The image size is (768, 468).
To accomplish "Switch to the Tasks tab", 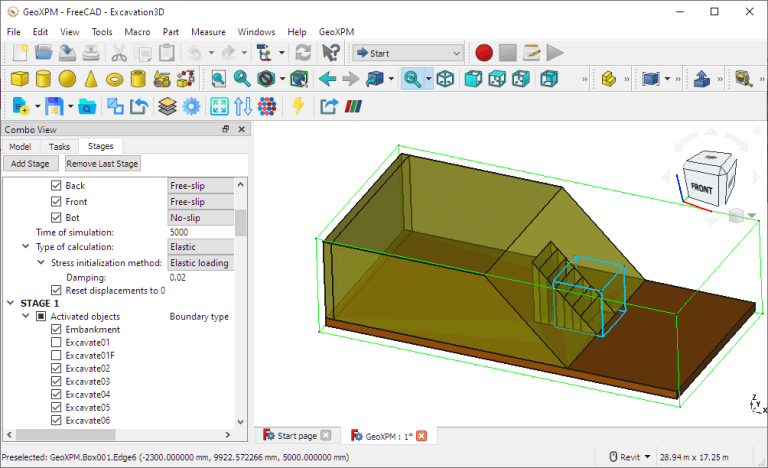I will coord(59,146).
